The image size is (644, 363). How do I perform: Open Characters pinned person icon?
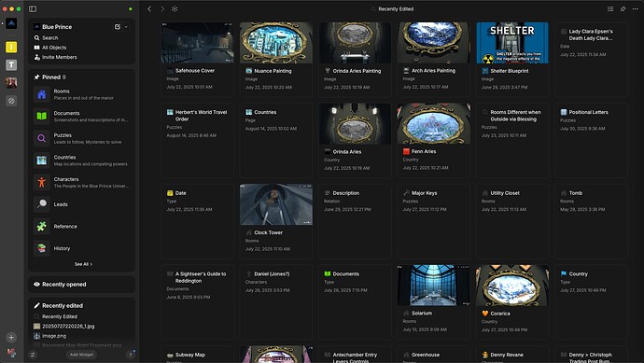(x=41, y=182)
